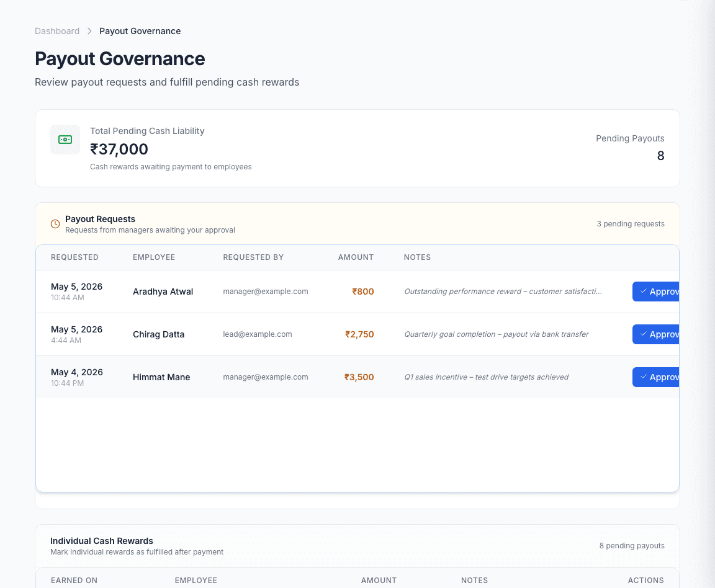Click Payout Governance breadcrumb item
The width and height of the screenshot is (715, 588).
(140, 31)
